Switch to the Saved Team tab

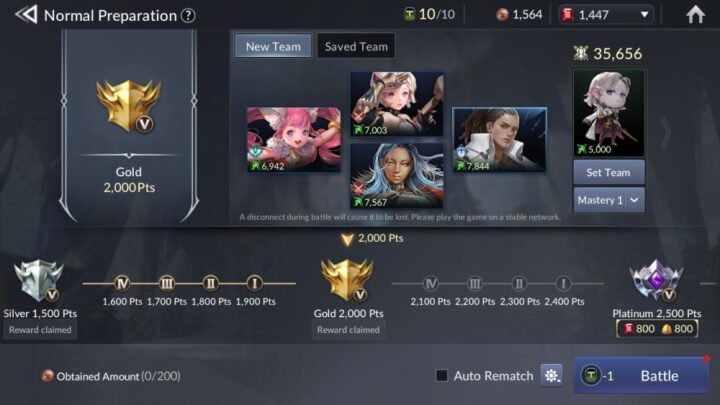pyautogui.click(x=356, y=46)
